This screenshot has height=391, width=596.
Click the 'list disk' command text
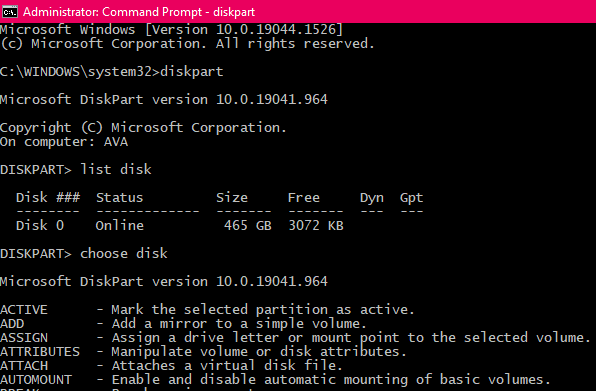pyautogui.click(x=116, y=169)
